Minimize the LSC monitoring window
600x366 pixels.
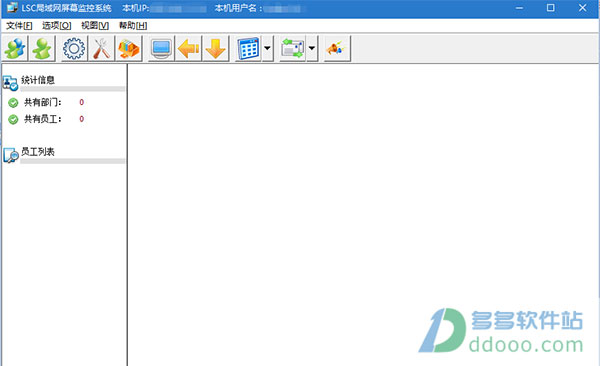(x=519, y=8)
